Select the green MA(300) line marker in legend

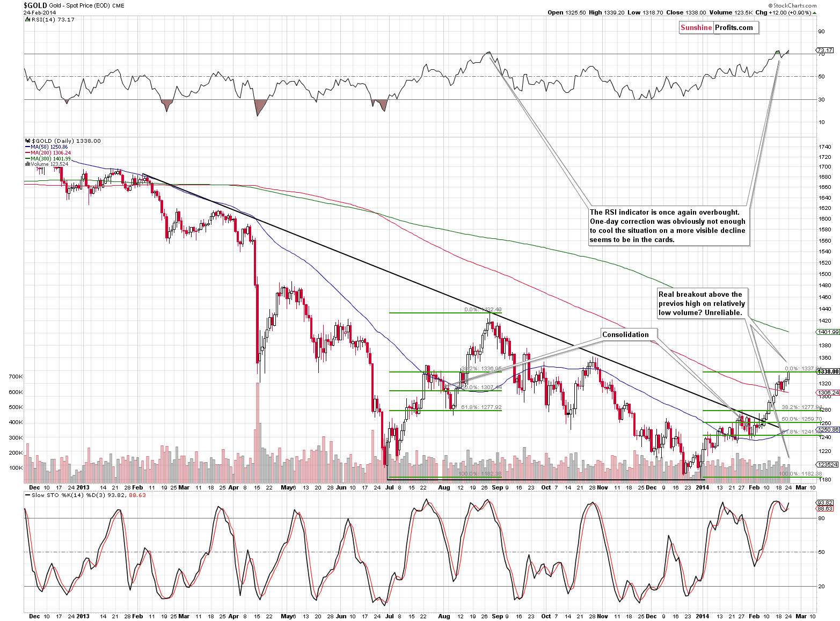point(28,158)
